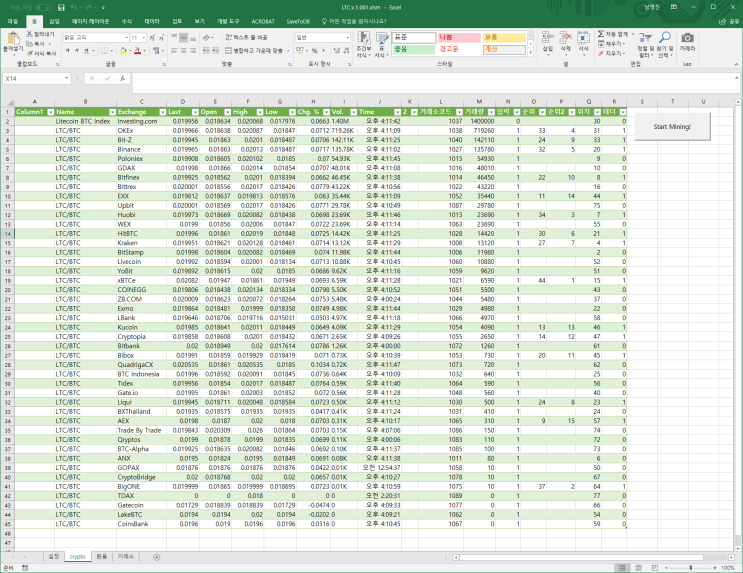
Task: Click Sort & Filter (정렬 및 필터) icon
Action: click(x=645, y=38)
